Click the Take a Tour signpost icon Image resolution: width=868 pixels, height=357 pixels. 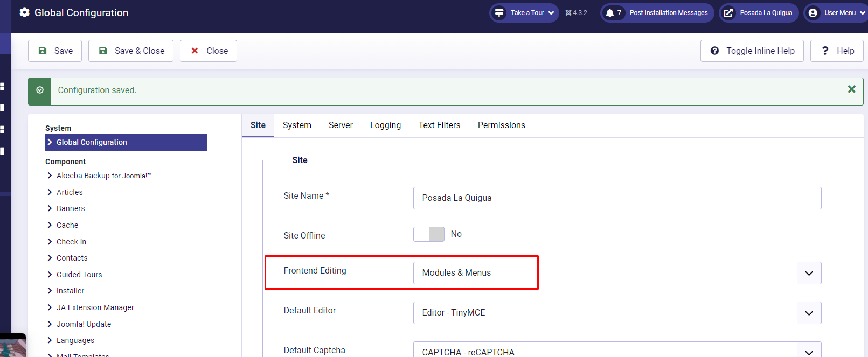coord(499,13)
